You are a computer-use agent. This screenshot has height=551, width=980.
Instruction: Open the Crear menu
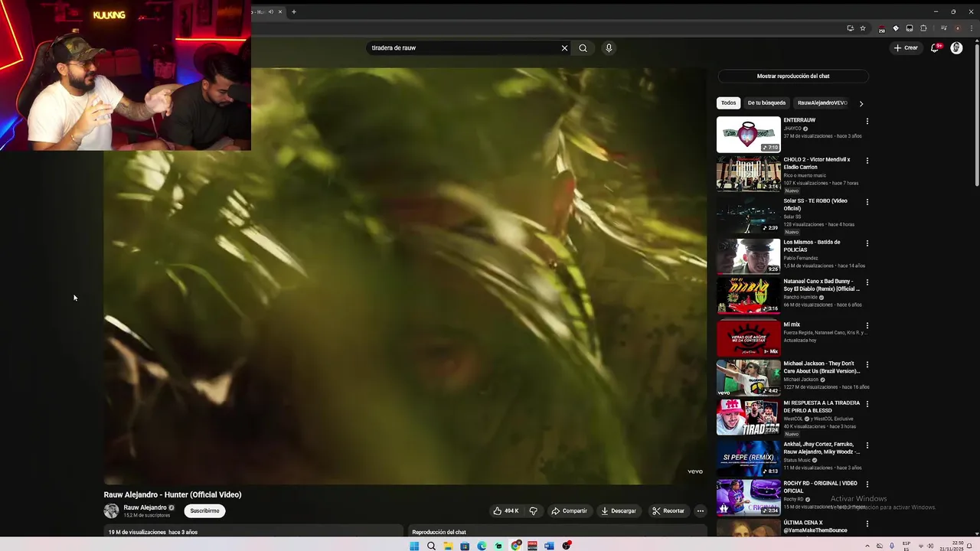906,47
